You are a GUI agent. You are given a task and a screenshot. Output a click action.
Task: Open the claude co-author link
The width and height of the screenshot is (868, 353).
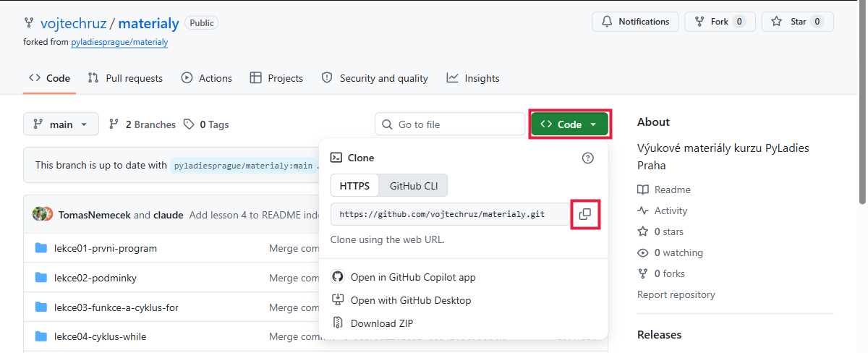click(x=167, y=215)
